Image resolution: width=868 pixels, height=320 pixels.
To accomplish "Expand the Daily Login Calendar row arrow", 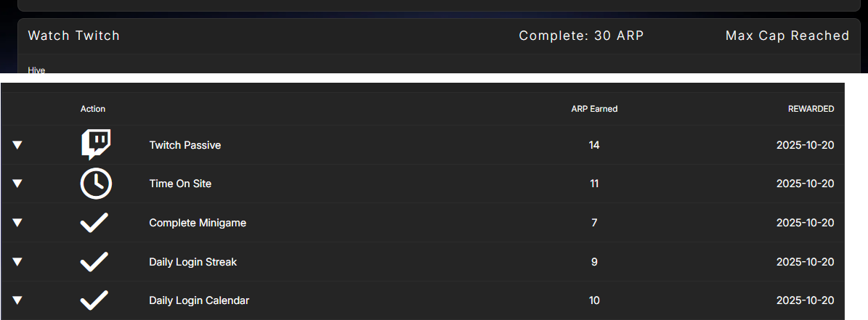I will coord(17,300).
